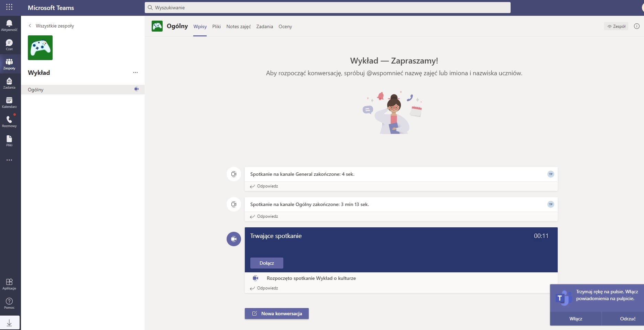Screen dimensions: 644x330
Task: Click participant avatar on General meeting post
Action: click(x=551, y=174)
